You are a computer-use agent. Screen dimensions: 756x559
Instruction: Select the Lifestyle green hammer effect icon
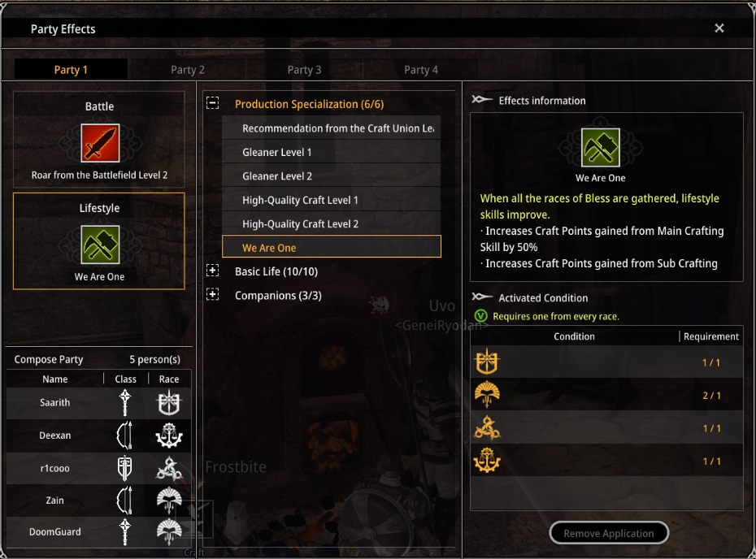click(100, 245)
